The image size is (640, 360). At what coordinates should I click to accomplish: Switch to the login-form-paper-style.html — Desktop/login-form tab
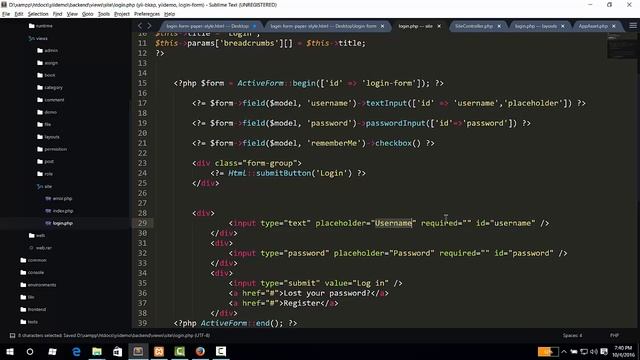(x=323, y=26)
